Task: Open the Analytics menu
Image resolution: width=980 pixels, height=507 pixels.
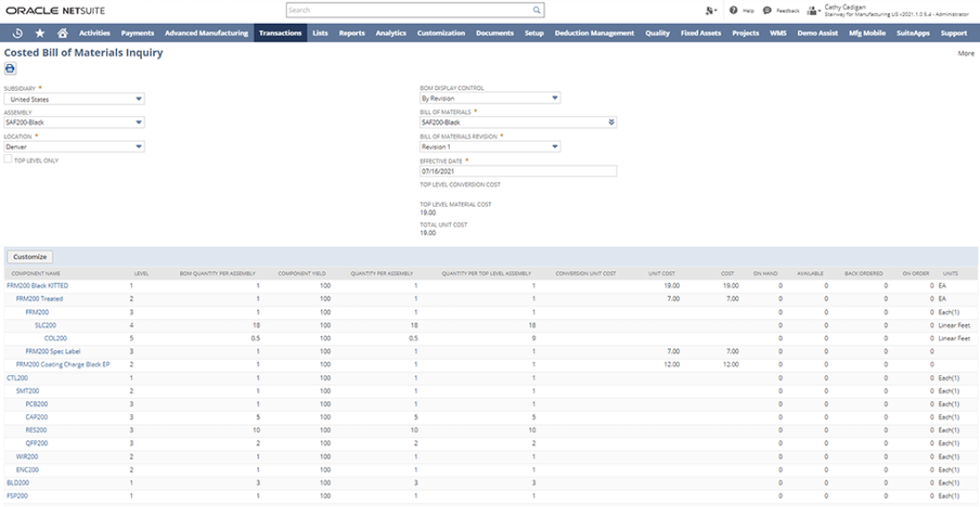Action: click(390, 33)
